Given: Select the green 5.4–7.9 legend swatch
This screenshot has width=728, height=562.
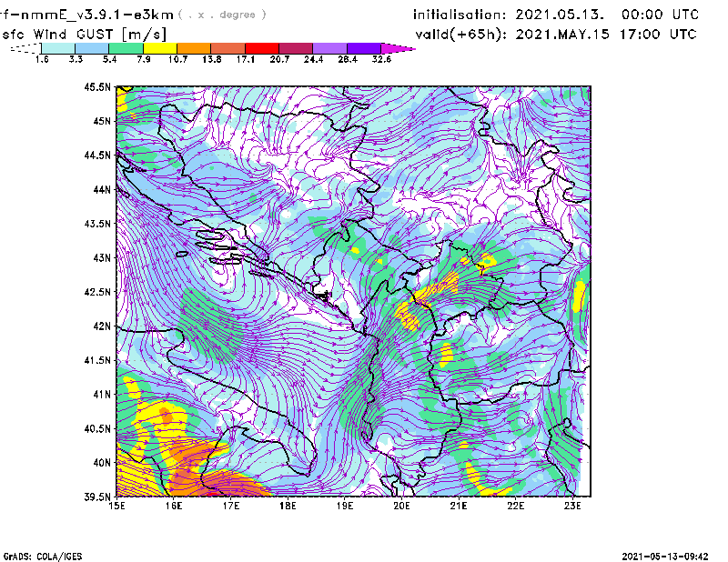Looking at the screenshot, I should [x=126, y=48].
